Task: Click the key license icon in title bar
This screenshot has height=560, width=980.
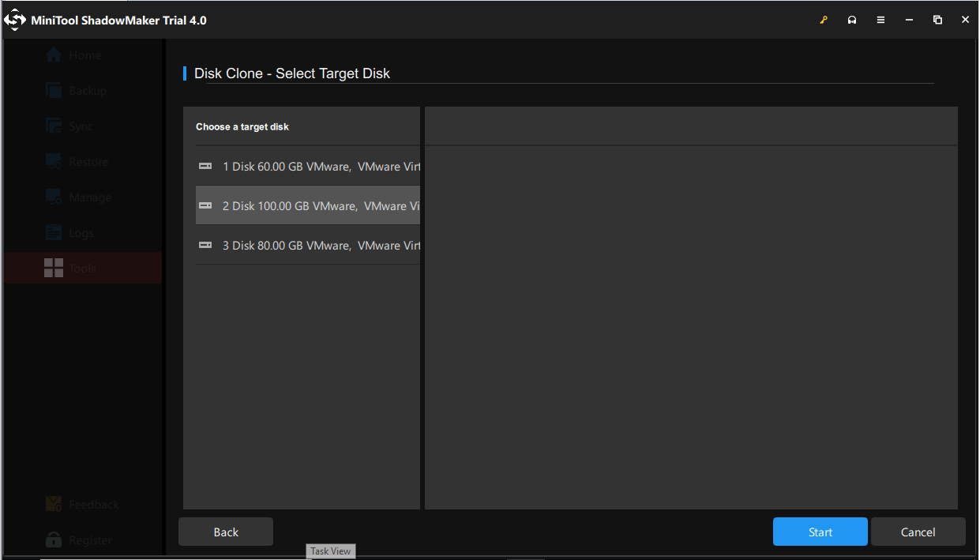Action: 824,21
